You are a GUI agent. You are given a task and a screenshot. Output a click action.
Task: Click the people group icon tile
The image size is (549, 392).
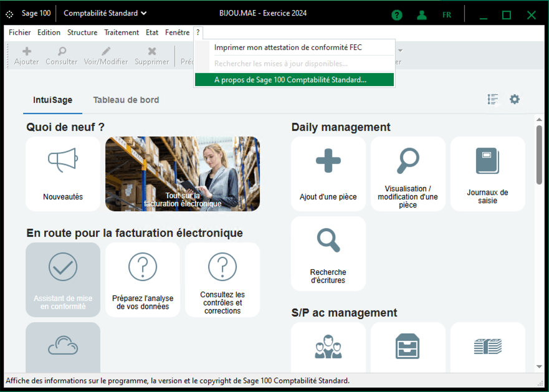[328, 347]
